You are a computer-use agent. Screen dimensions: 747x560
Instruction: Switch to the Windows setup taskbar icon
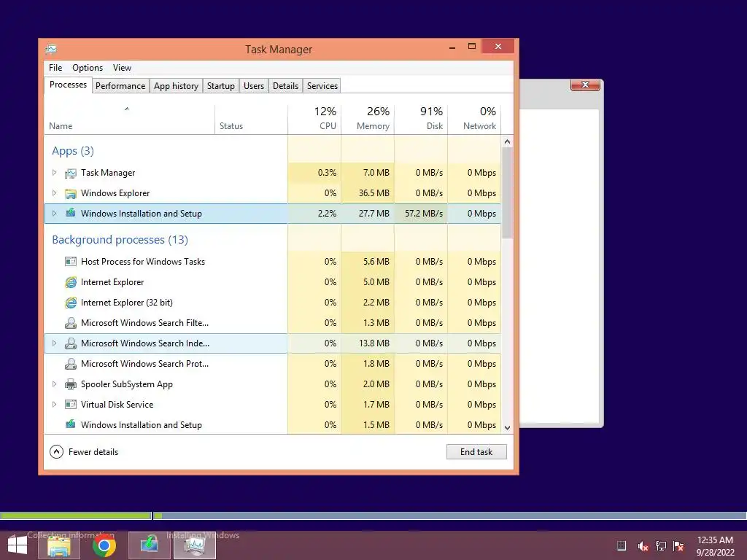(149, 545)
